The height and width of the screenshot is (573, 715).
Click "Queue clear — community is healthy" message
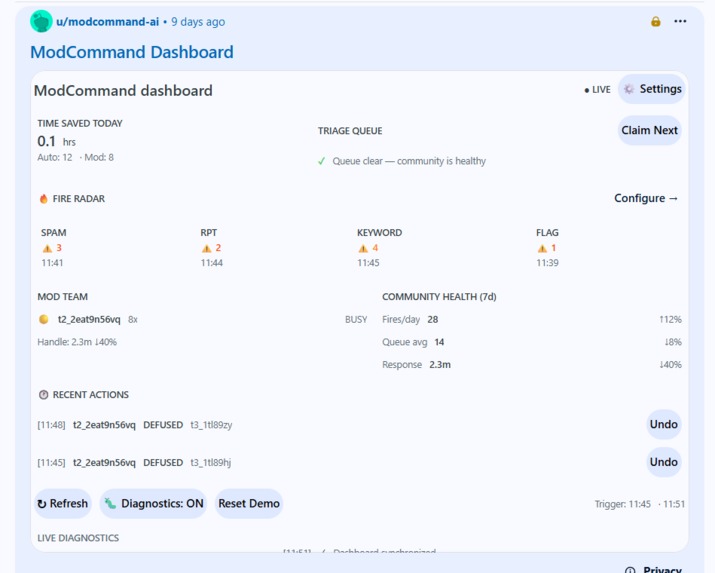[x=409, y=161]
